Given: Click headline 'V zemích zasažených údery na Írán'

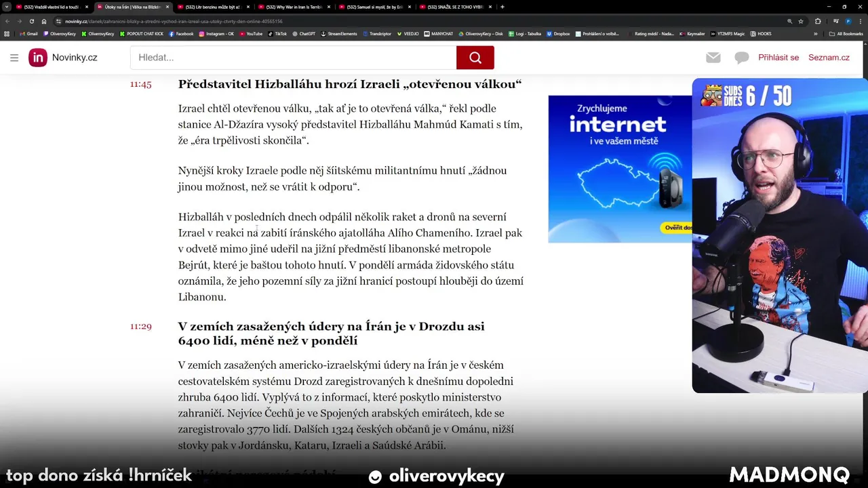Looking at the screenshot, I should tap(332, 333).
